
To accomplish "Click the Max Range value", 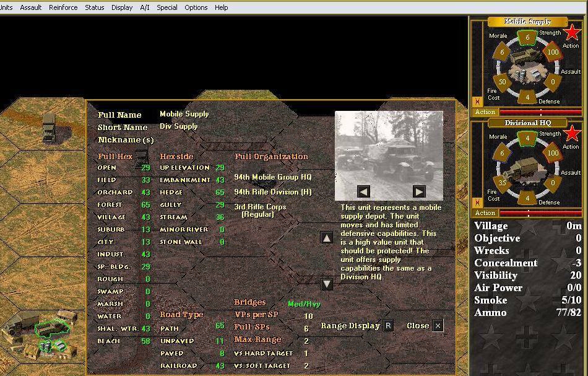I will click(306, 341).
